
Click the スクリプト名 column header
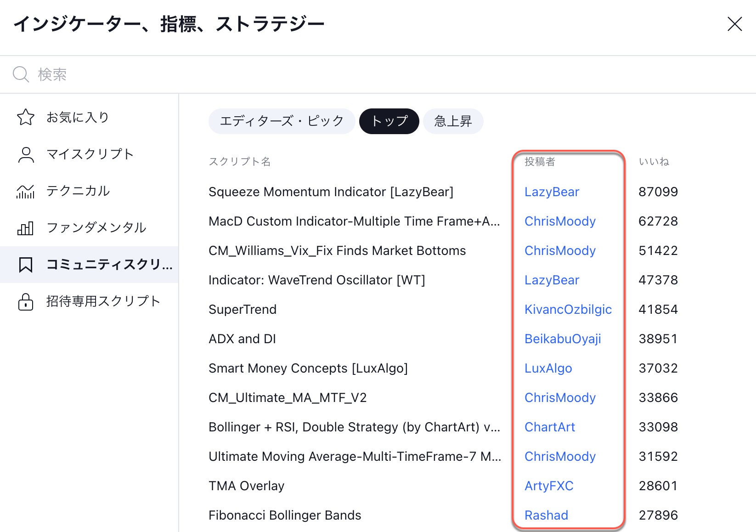(x=239, y=162)
